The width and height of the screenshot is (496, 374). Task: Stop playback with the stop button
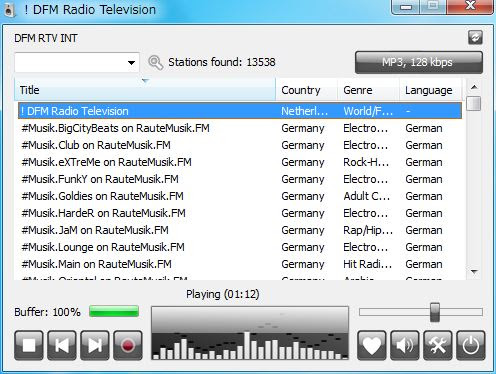click(29, 345)
